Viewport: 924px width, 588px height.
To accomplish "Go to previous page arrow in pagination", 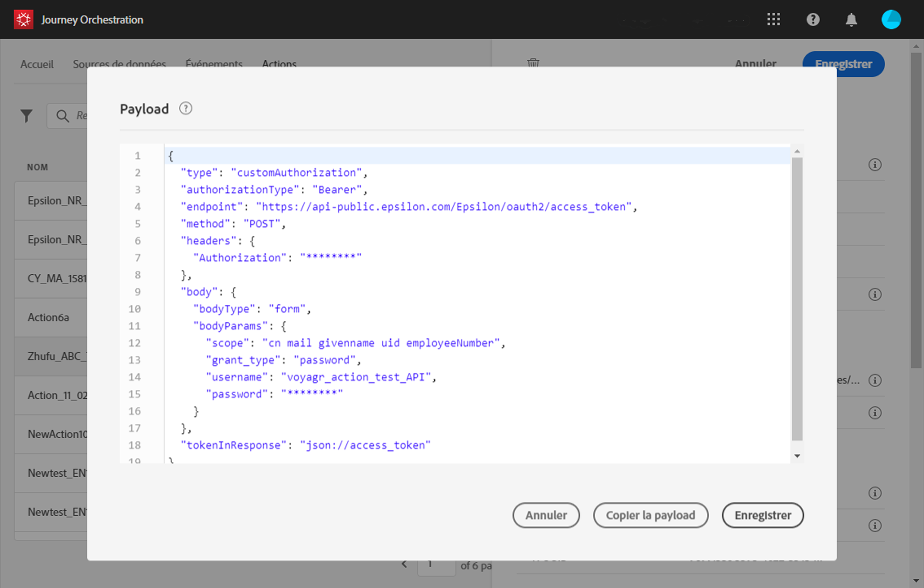I will [404, 564].
